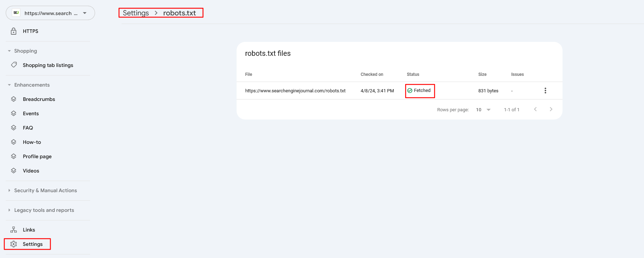Image resolution: width=644 pixels, height=258 pixels.
Task: Open the FAQ report
Action: click(x=28, y=128)
